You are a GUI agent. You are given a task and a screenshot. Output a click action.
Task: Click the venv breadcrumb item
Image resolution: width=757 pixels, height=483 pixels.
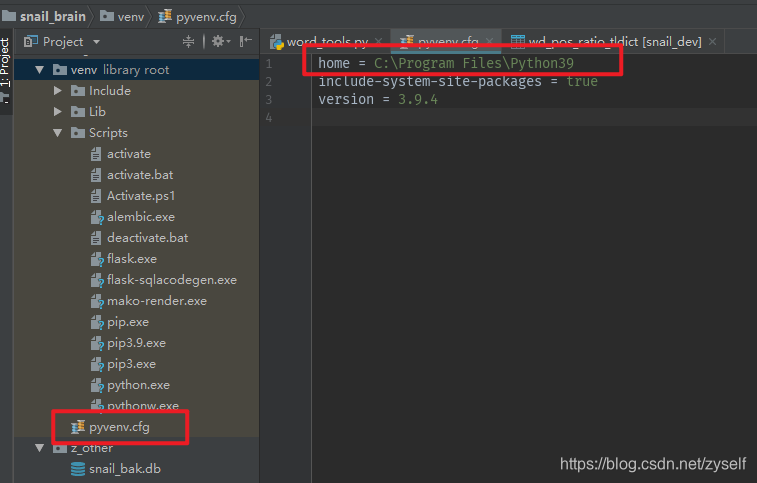coord(122,16)
